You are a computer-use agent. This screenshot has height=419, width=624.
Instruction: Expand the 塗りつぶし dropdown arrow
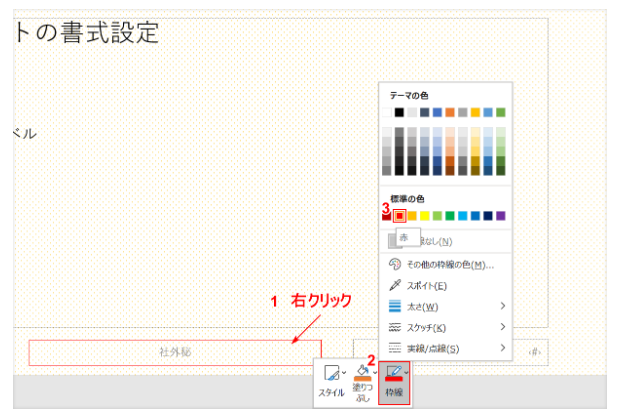pyautogui.click(x=375, y=372)
